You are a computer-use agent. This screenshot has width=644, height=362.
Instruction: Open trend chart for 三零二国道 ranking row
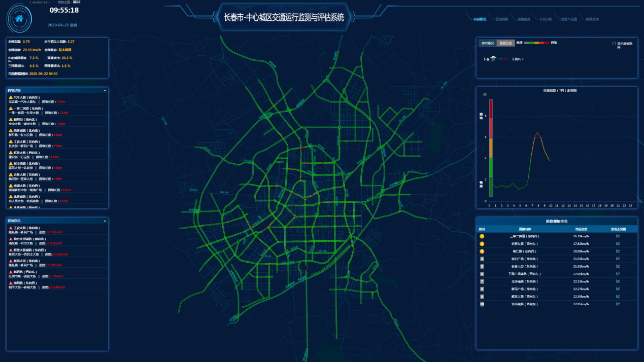point(618,236)
